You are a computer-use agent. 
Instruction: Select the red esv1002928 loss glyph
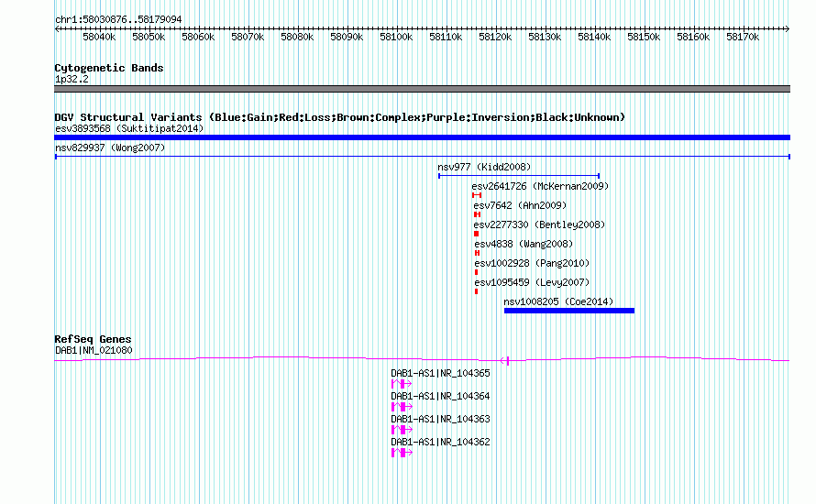pos(476,272)
